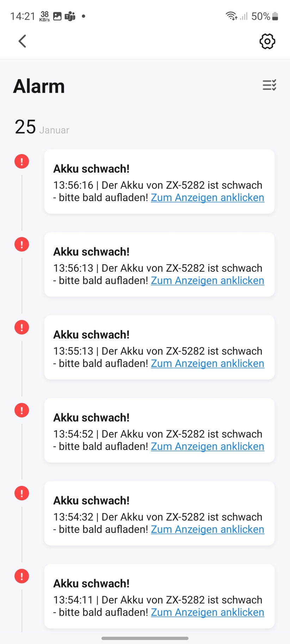
Task: Click 'Zum Anzeigen anklicken' in 13:55:13 alarm
Action: [207, 364]
